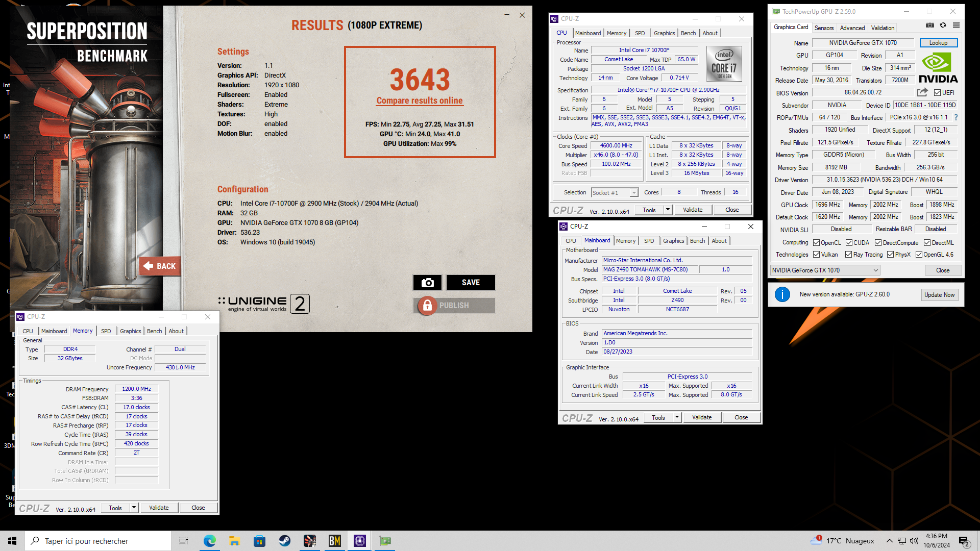Toggle the DirectCompute checkbox
The image size is (980, 551).
tap(878, 243)
